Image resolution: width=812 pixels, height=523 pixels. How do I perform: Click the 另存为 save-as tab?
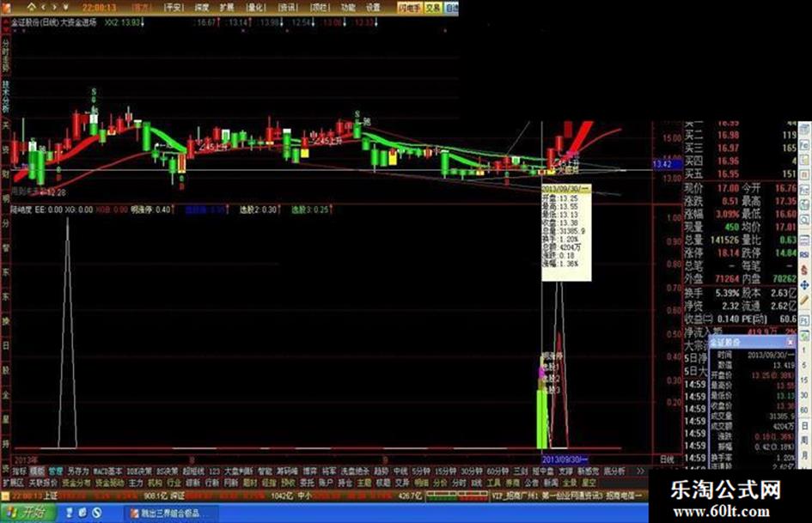78,471
